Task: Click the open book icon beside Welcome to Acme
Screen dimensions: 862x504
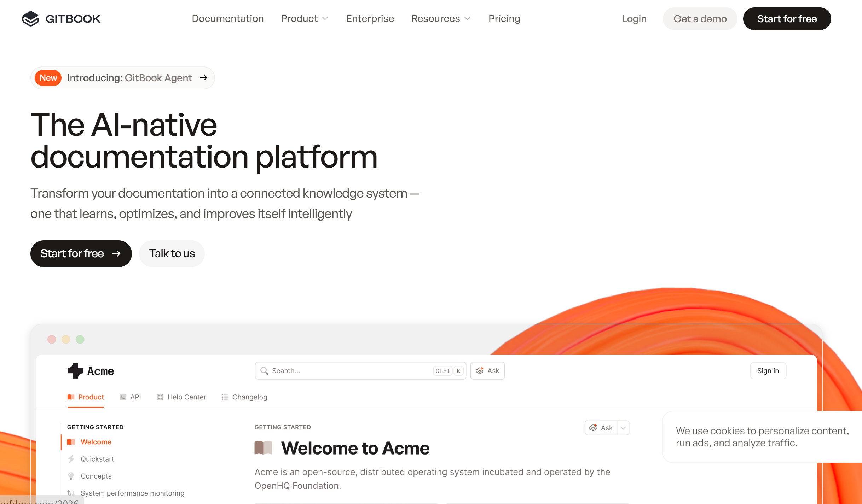Action: pos(263,448)
